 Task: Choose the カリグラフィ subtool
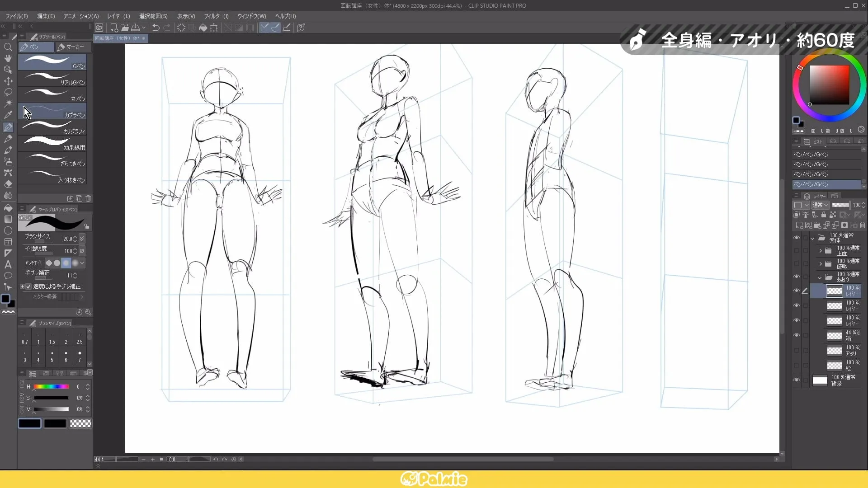[x=52, y=127]
